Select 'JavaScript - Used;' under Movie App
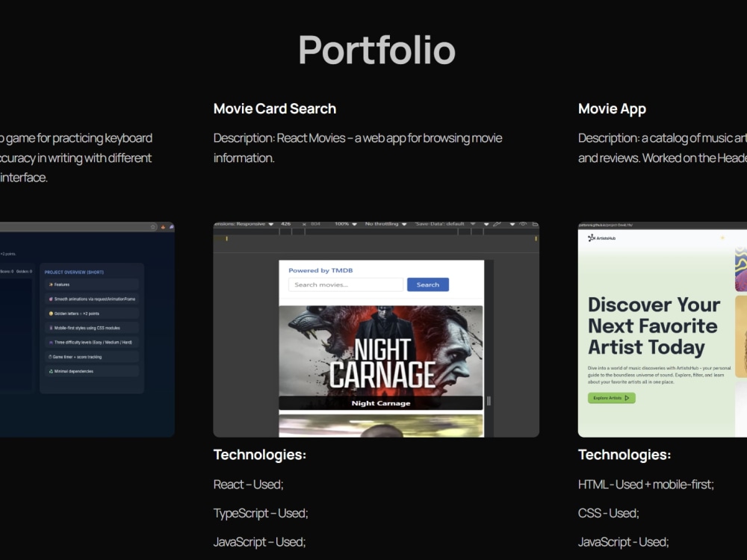Viewport: 747px width, 560px height. tap(623, 542)
